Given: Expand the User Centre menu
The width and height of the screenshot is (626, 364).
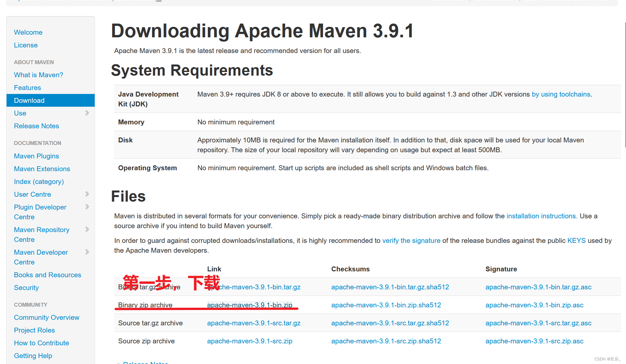Looking at the screenshot, I should click(87, 194).
